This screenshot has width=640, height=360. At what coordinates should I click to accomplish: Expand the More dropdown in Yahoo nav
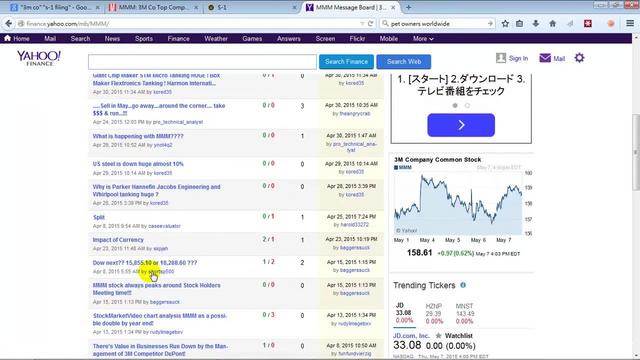[423, 38]
